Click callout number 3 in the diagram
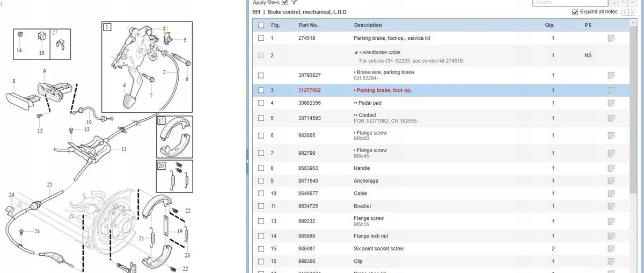This screenshot has width=644, height=273. pos(165,28)
